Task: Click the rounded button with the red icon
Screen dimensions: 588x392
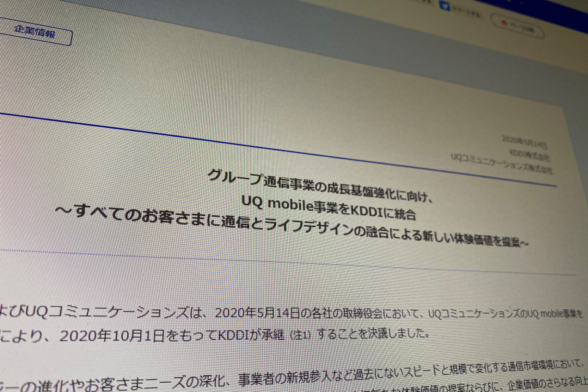Action: click(518, 27)
